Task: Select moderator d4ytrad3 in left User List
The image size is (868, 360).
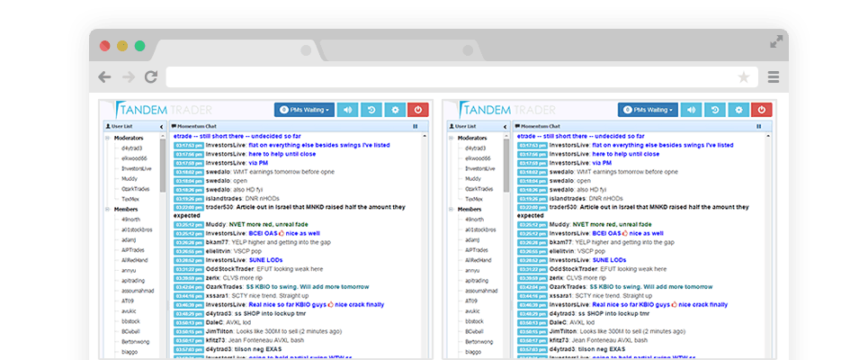Action: pyautogui.click(x=133, y=148)
